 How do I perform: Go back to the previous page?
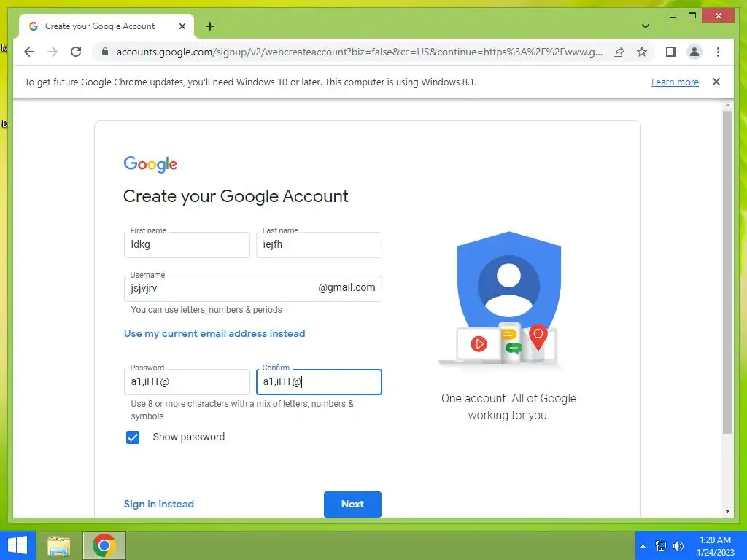point(29,52)
